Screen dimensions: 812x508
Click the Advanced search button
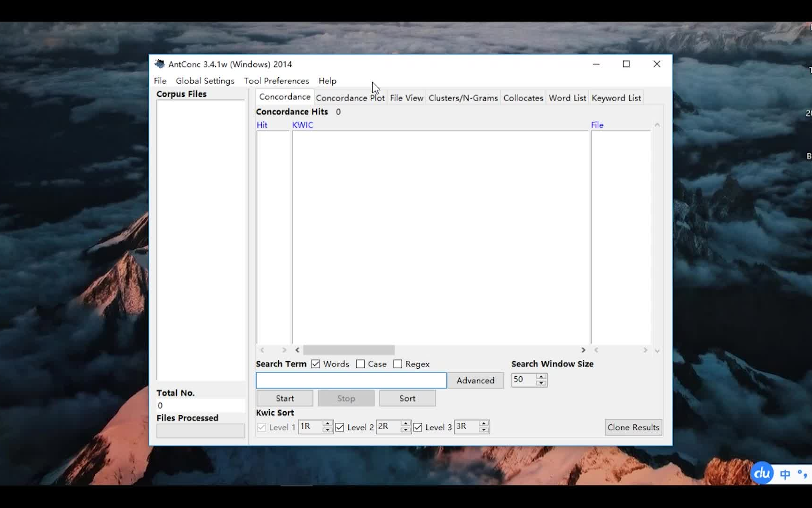click(476, 380)
